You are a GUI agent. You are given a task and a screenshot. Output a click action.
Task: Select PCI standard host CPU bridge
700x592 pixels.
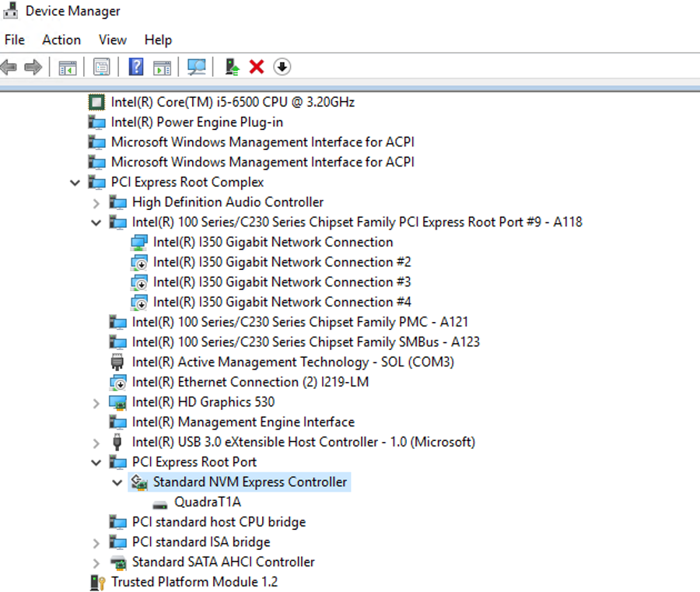[219, 522]
